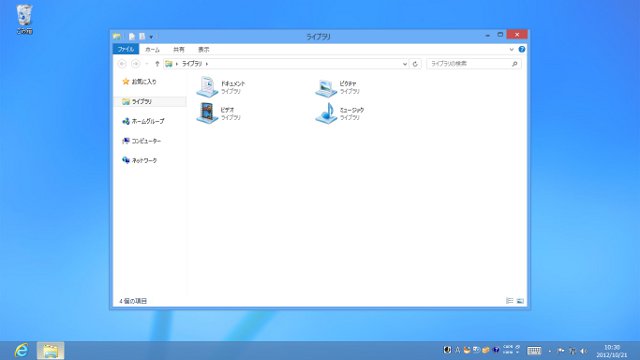Click the search magnifier icon
640x360 pixels.
[515, 64]
